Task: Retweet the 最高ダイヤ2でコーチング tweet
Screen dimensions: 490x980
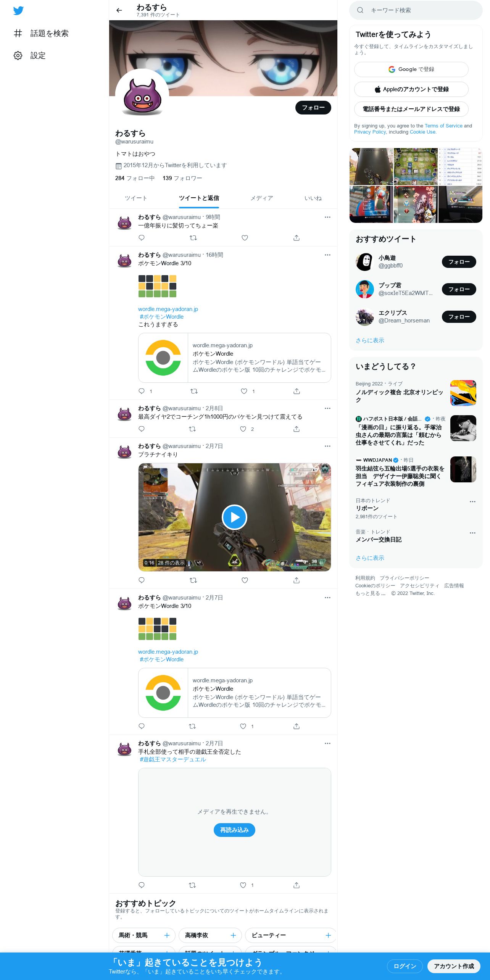Action: point(192,429)
